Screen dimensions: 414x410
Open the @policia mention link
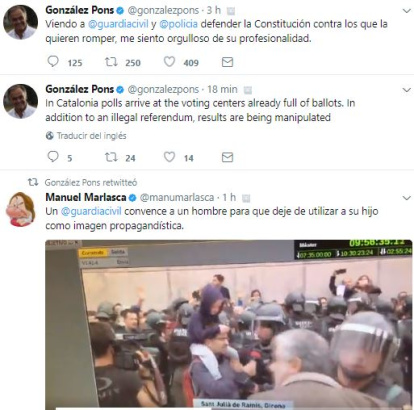pos(178,24)
